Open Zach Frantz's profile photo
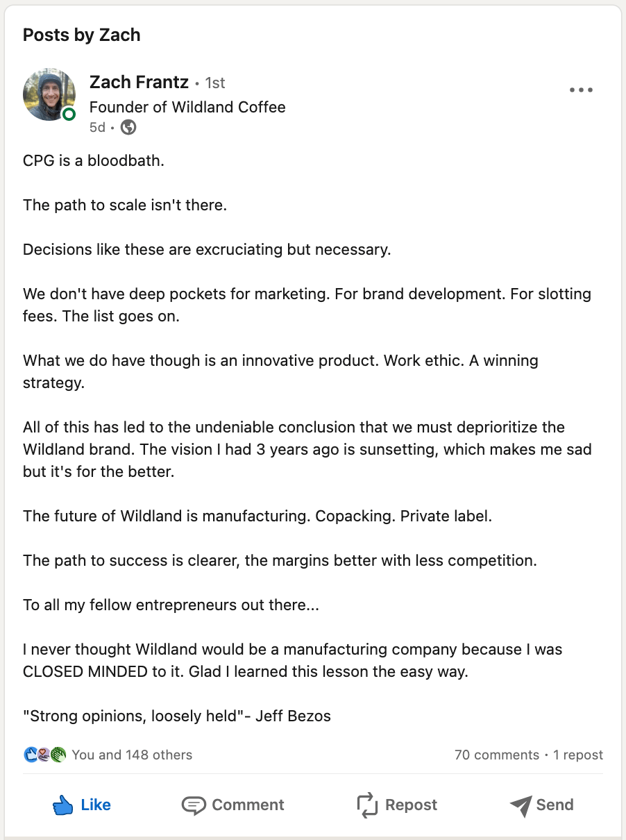626x840 pixels. [x=49, y=94]
